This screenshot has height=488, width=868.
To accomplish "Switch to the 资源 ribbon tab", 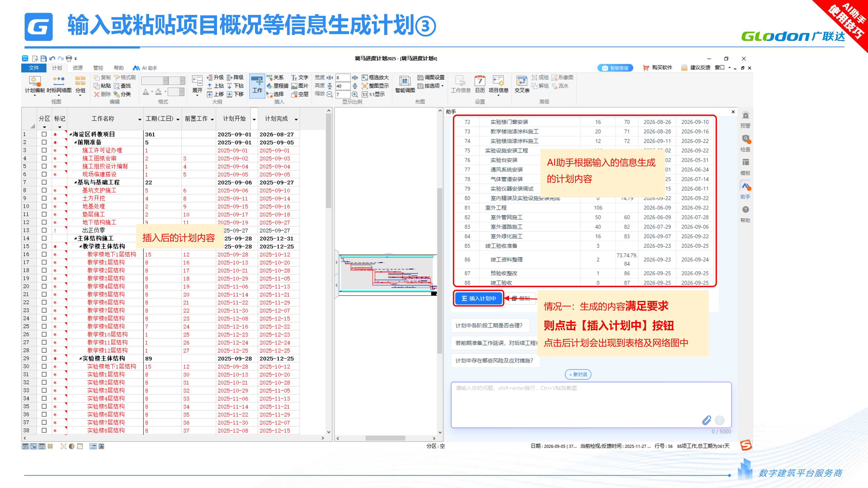I will (78, 68).
